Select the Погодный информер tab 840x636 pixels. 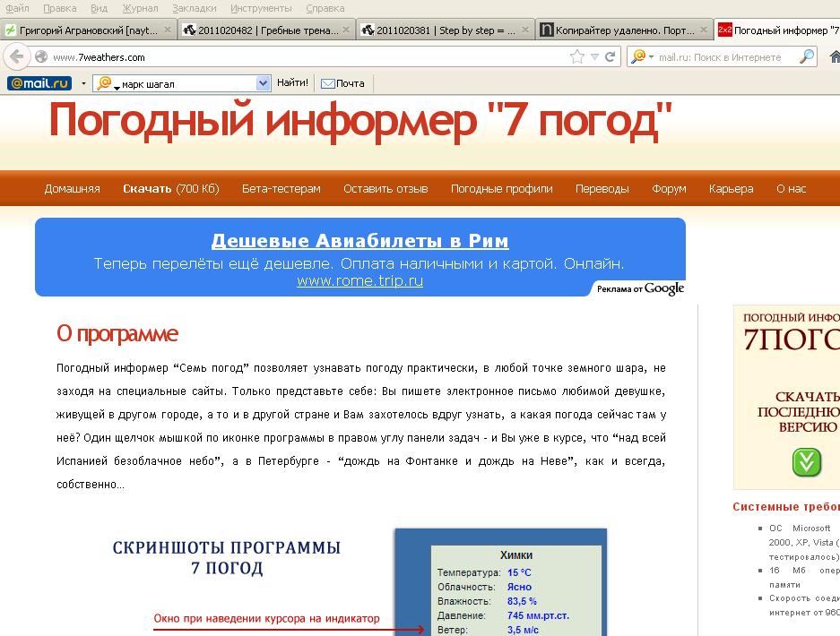coord(777,30)
